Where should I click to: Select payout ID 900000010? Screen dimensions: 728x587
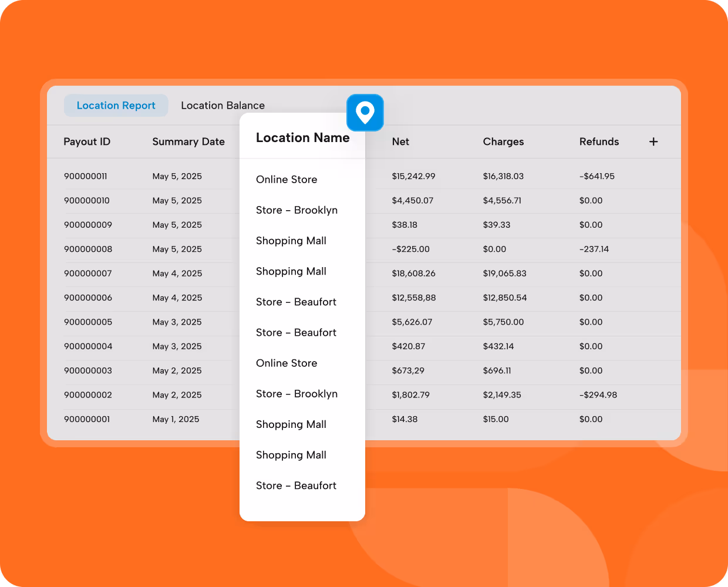(87, 200)
